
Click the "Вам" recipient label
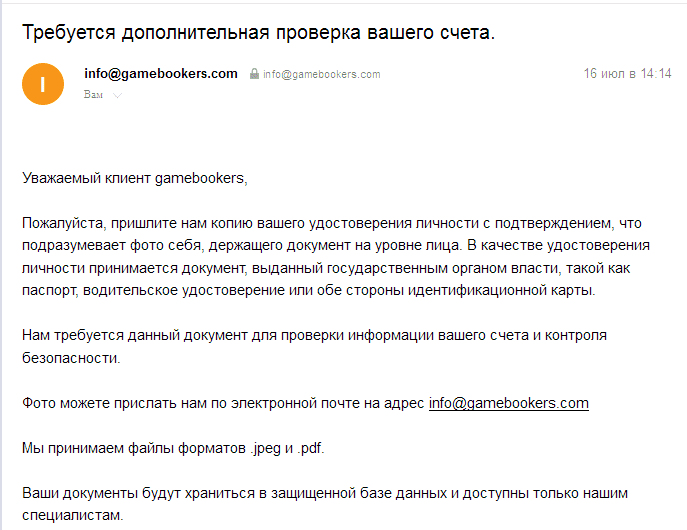point(94,95)
